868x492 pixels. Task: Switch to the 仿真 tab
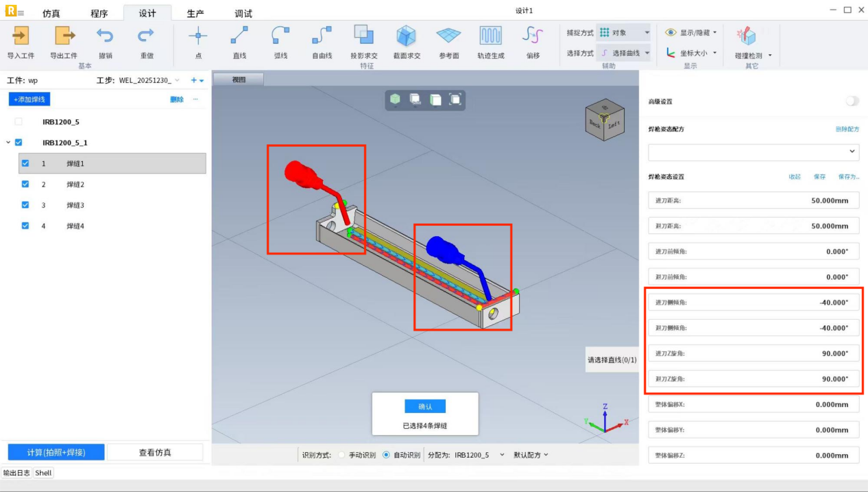pyautogui.click(x=51, y=14)
